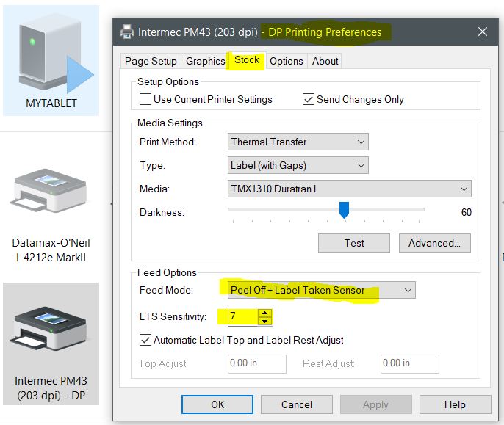This screenshot has width=504, height=425.
Task: Uncheck Automatic Label Top and Rest Adjust
Action: [145, 340]
